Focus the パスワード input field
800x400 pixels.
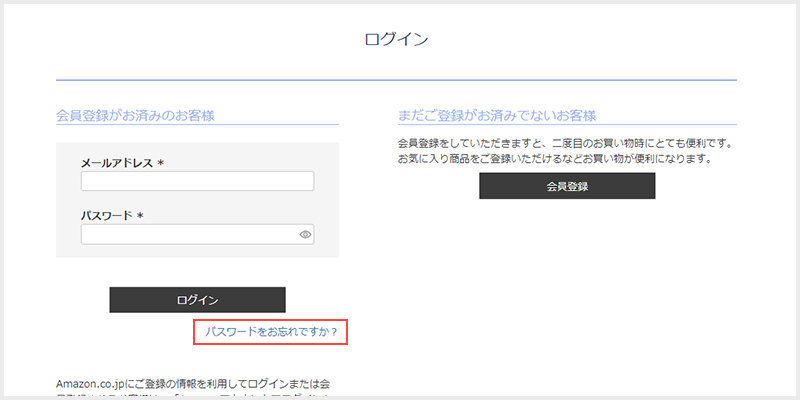(x=190, y=235)
